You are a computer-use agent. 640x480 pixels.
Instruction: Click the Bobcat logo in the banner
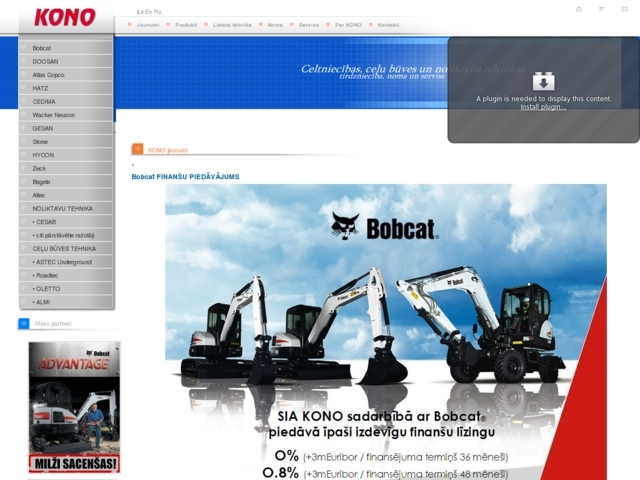coord(385,227)
